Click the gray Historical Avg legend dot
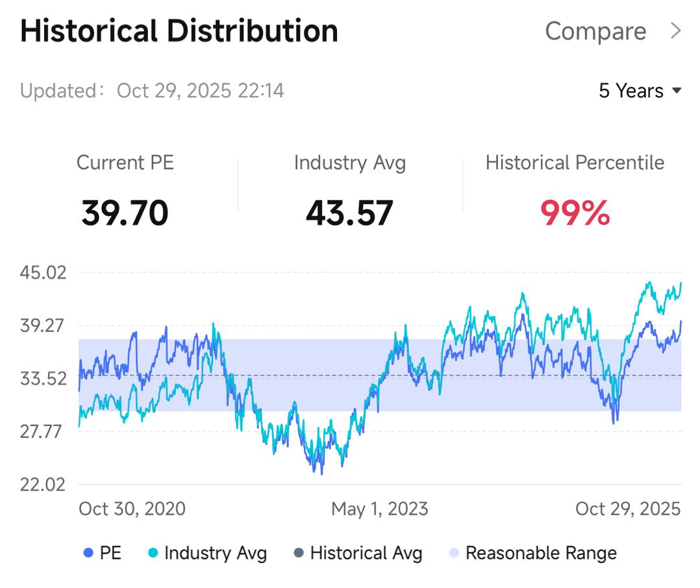This screenshot has height=588, width=700. (299, 553)
